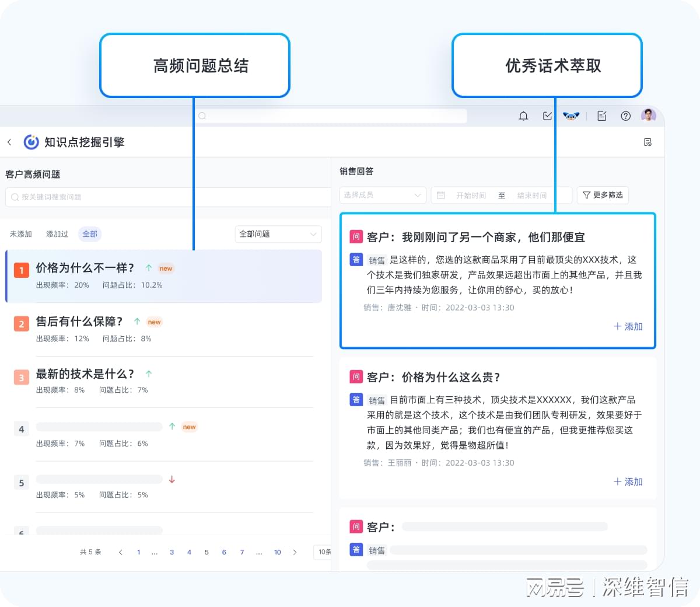Open the notification bell icon
This screenshot has width=700, height=607.
click(523, 116)
